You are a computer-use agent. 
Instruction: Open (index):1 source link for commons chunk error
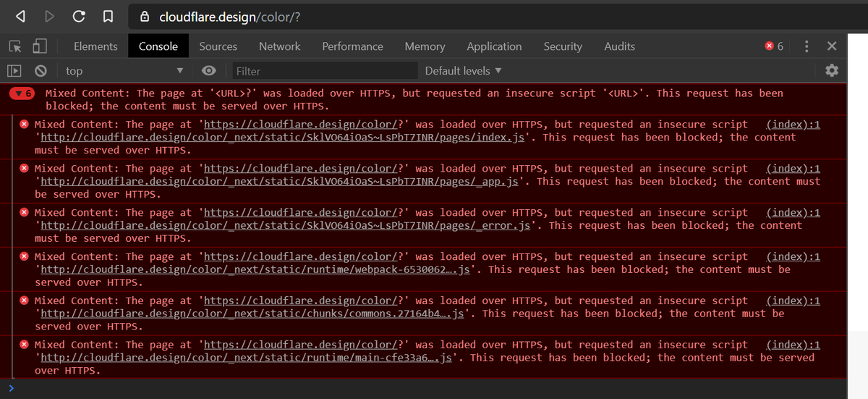[x=793, y=301]
